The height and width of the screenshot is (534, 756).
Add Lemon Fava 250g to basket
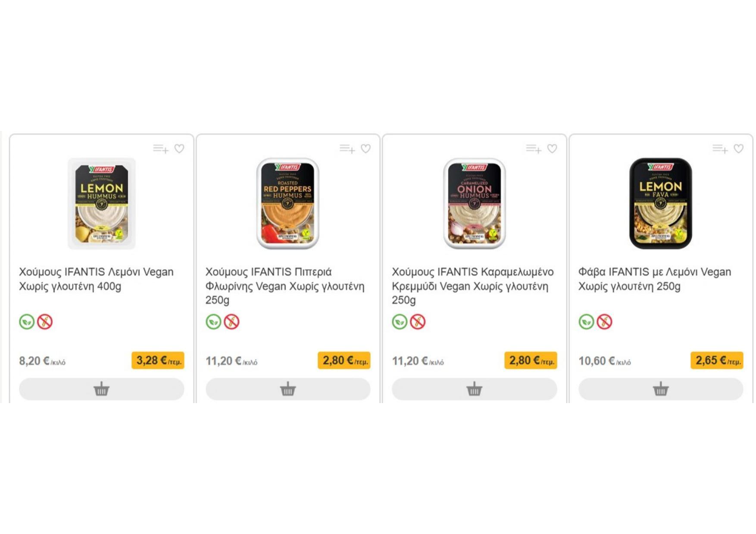pyautogui.click(x=661, y=389)
